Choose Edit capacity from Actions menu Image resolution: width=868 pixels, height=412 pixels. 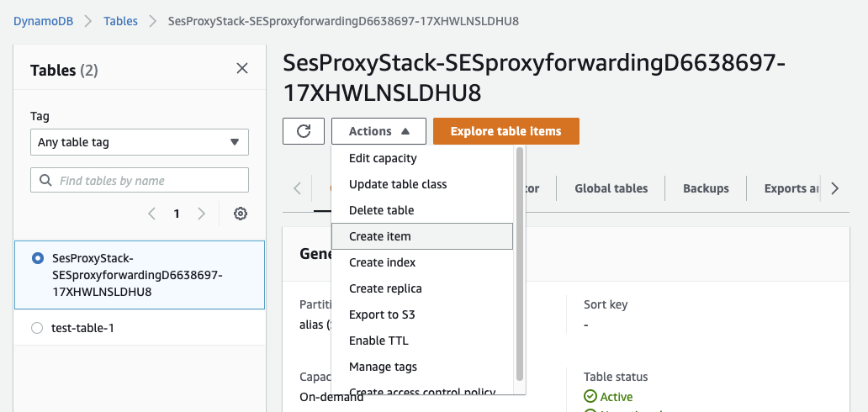point(422,158)
